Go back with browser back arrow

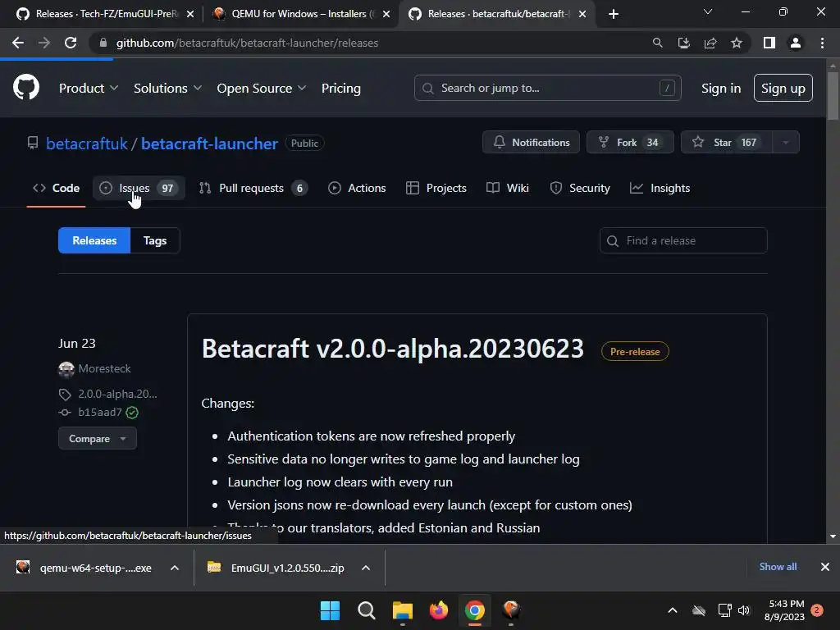pos(18,43)
